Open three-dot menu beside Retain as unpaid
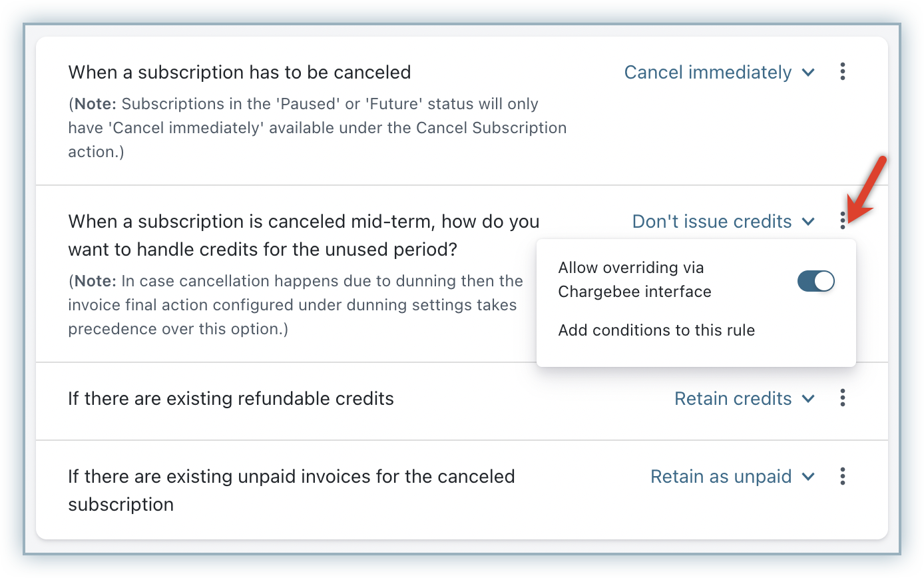924x578 pixels. pyautogui.click(x=843, y=476)
